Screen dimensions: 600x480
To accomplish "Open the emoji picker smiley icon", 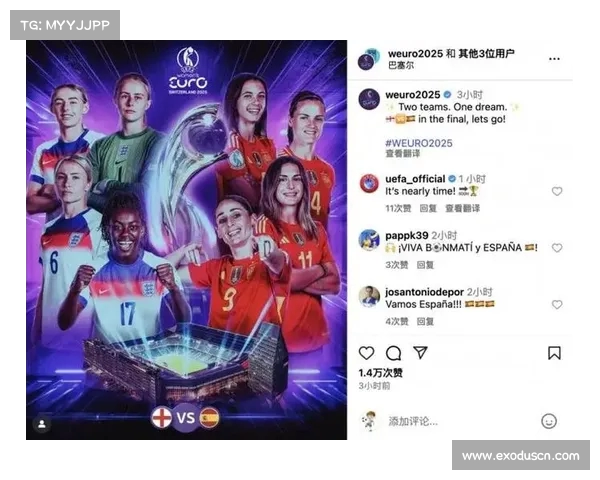I will pos(549,421).
